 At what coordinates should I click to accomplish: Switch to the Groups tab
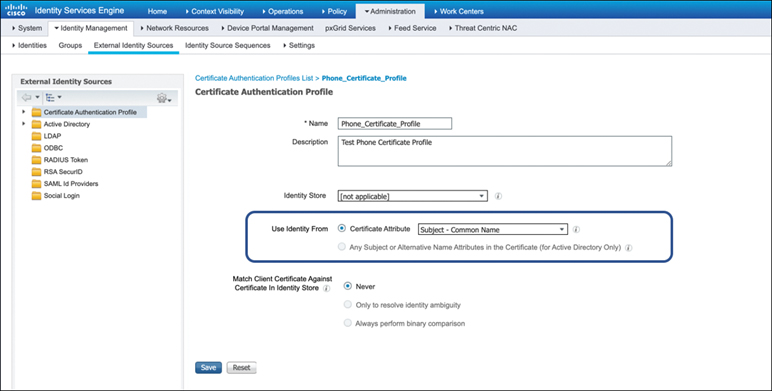(x=70, y=45)
